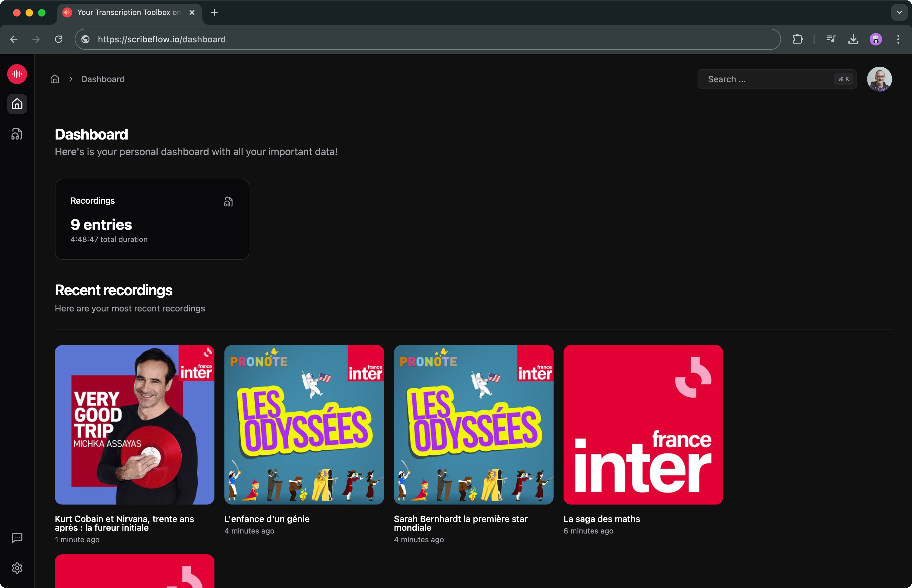Click the Dashboard breadcrumb link
The height and width of the screenshot is (588, 912).
(x=103, y=79)
